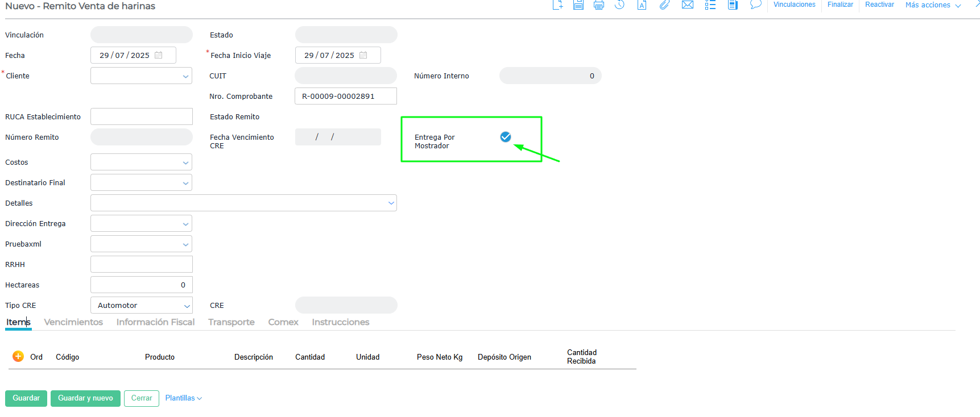The width and height of the screenshot is (980, 417).
Task: Click the Nro. Comprobante field
Action: pyautogui.click(x=346, y=96)
